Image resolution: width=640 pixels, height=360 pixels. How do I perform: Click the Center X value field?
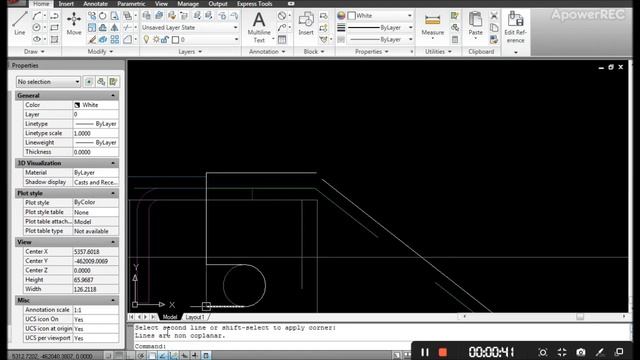(96, 252)
